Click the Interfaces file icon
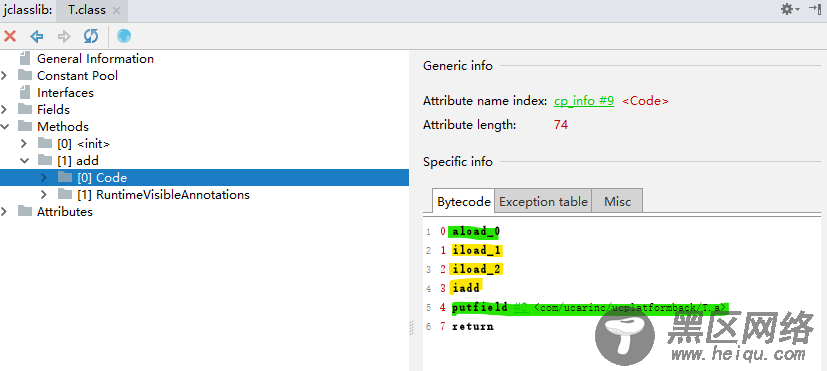Image resolution: width=827 pixels, height=371 pixels. tap(25, 92)
